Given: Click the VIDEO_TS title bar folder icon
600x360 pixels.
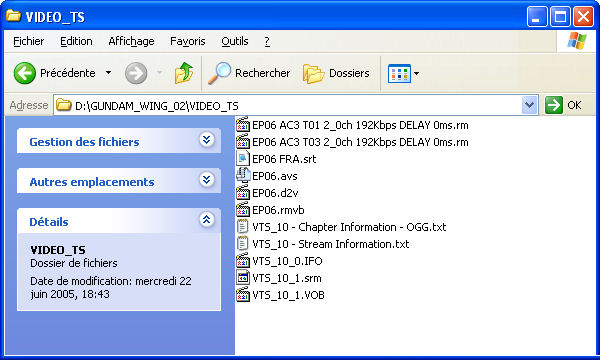Looking at the screenshot, I should 13,16.
